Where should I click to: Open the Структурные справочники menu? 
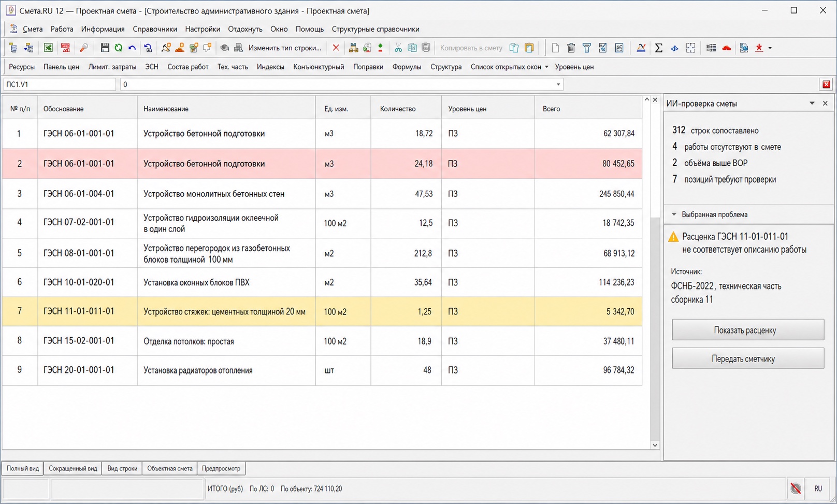(x=376, y=29)
